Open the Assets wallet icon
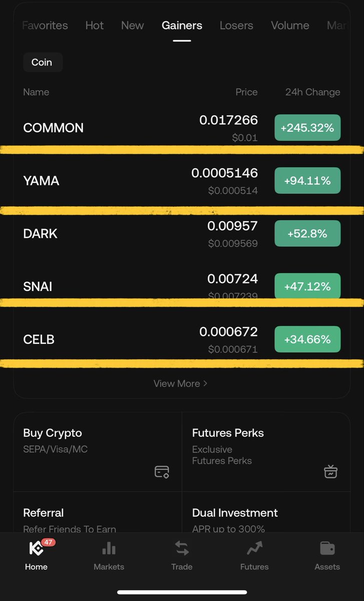The width and height of the screenshot is (364, 601). pos(327,549)
